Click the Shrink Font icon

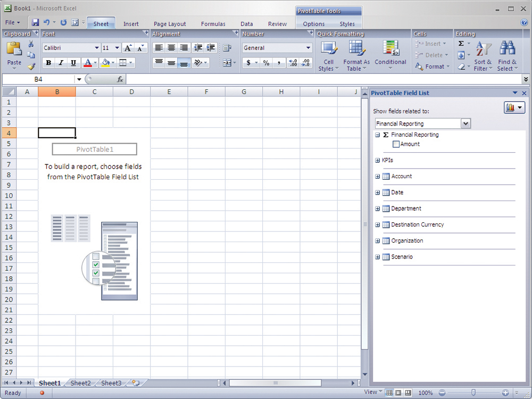coord(141,48)
